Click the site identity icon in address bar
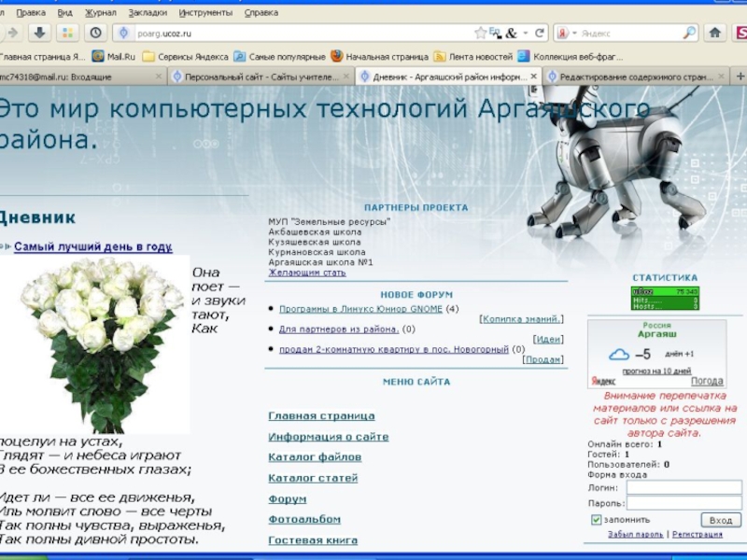This screenshot has height=560, width=747. point(124,33)
